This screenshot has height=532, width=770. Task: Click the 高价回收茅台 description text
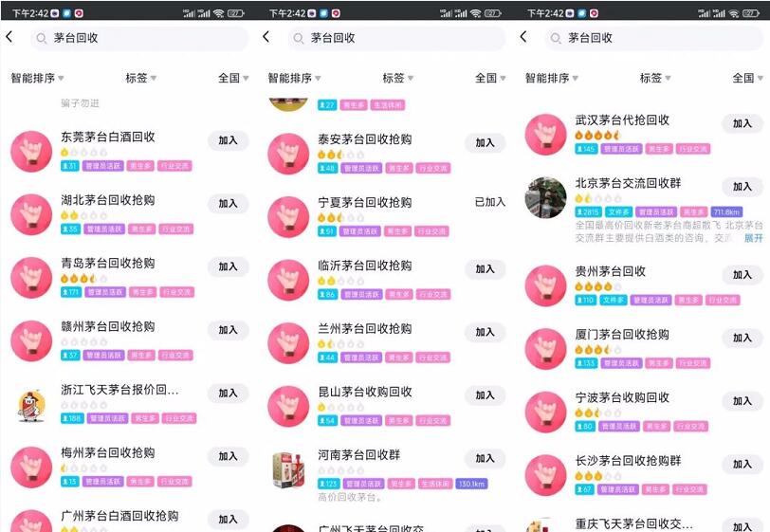pyautogui.click(x=350, y=498)
